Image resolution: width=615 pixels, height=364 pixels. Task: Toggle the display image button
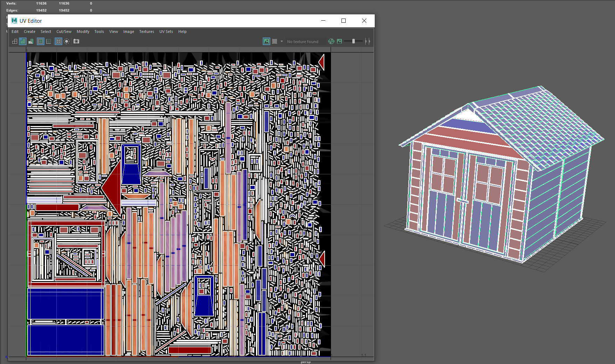pyautogui.click(x=267, y=41)
